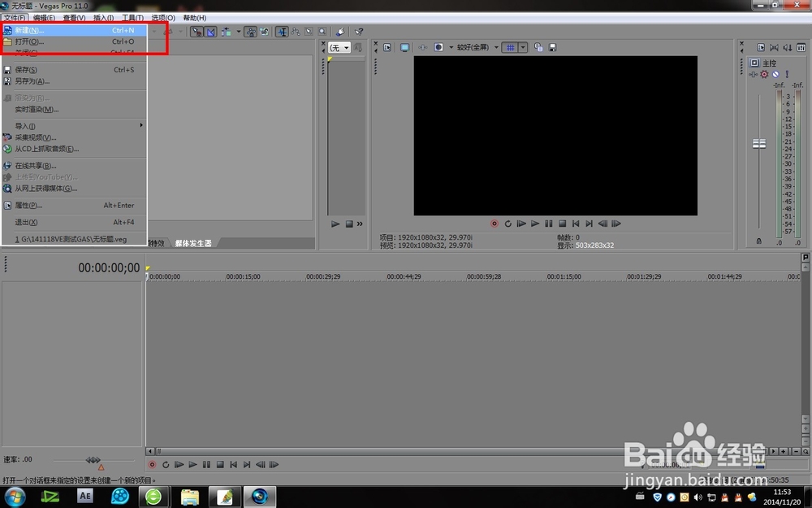Open the 选项(O) menu
The height and width of the screenshot is (508, 812).
pyautogui.click(x=163, y=18)
